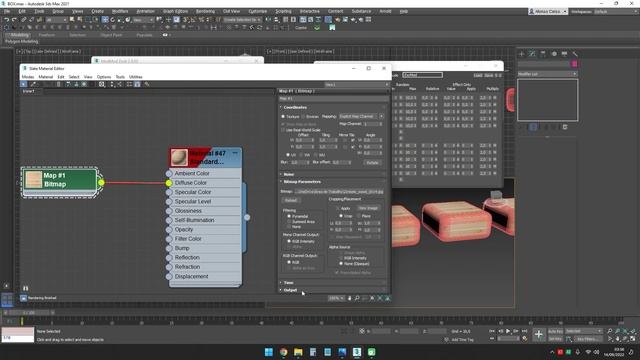
Task: Enable the Apply cropping checkbox
Action: pyautogui.click(x=338, y=208)
